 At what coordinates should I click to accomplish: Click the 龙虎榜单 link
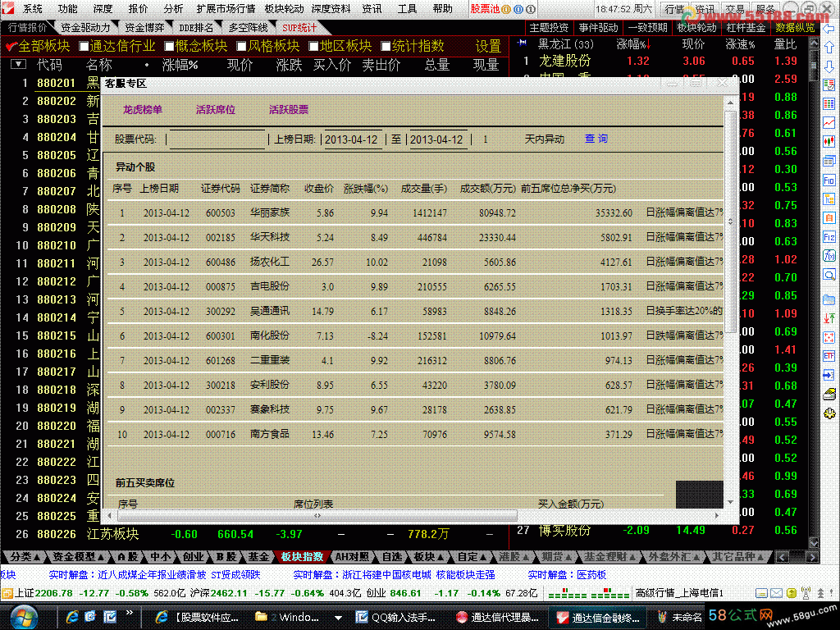(143, 110)
